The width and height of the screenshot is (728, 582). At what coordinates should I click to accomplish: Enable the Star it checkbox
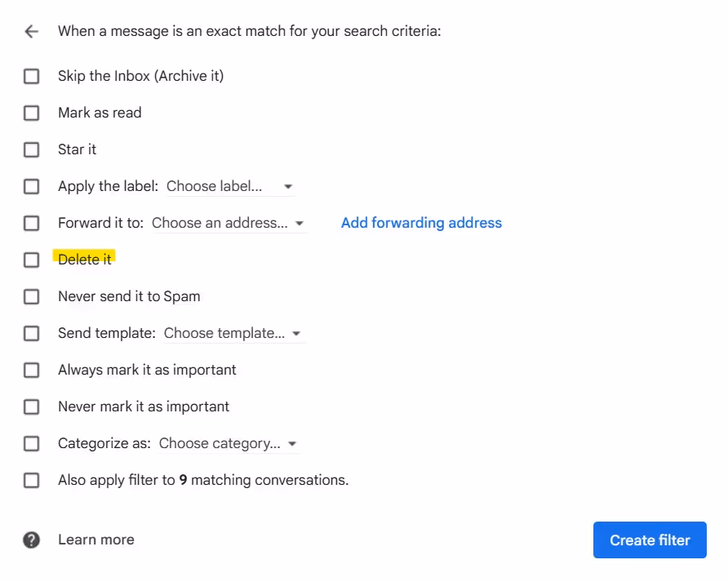click(x=31, y=149)
